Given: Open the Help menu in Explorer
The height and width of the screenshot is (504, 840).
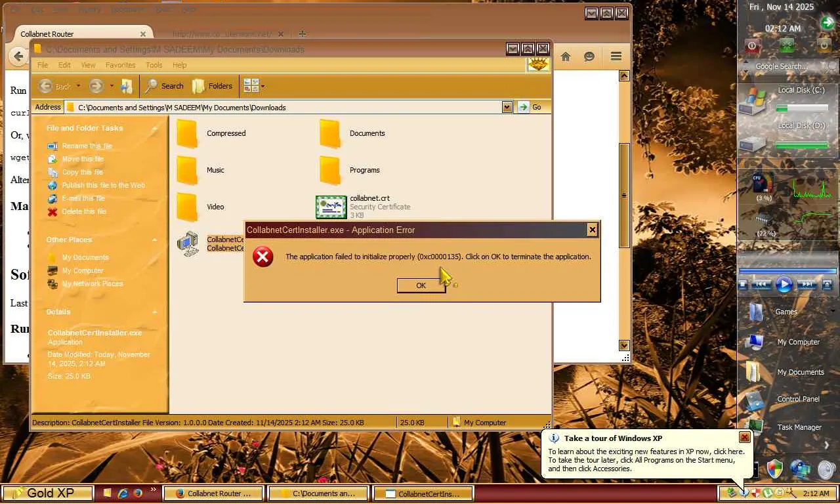Looking at the screenshot, I should pyautogui.click(x=180, y=65).
